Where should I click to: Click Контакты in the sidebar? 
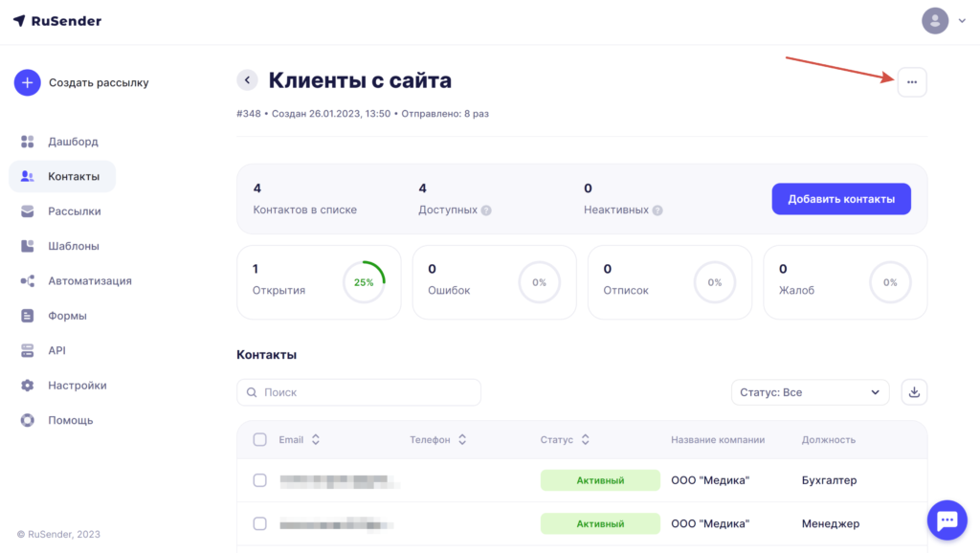[x=62, y=176]
